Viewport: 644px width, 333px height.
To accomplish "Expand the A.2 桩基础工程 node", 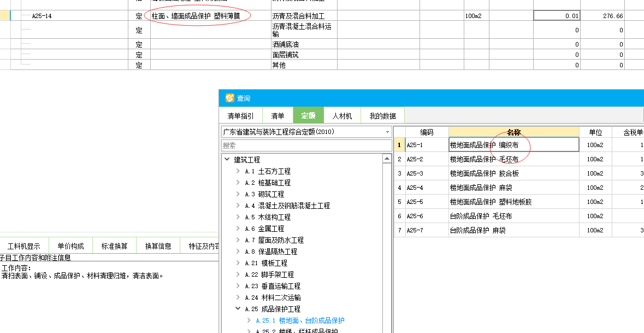I will tap(238, 183).
